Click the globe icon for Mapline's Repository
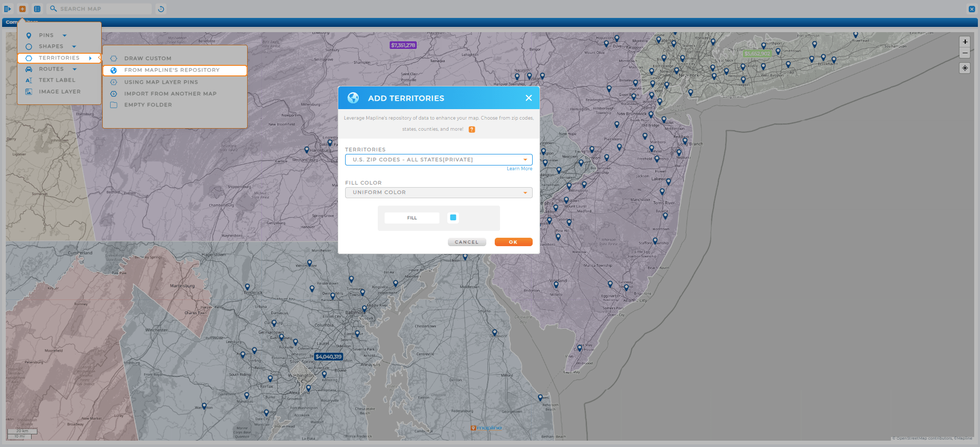Viewport: 980px width, 447px height. tap(114, 70)
